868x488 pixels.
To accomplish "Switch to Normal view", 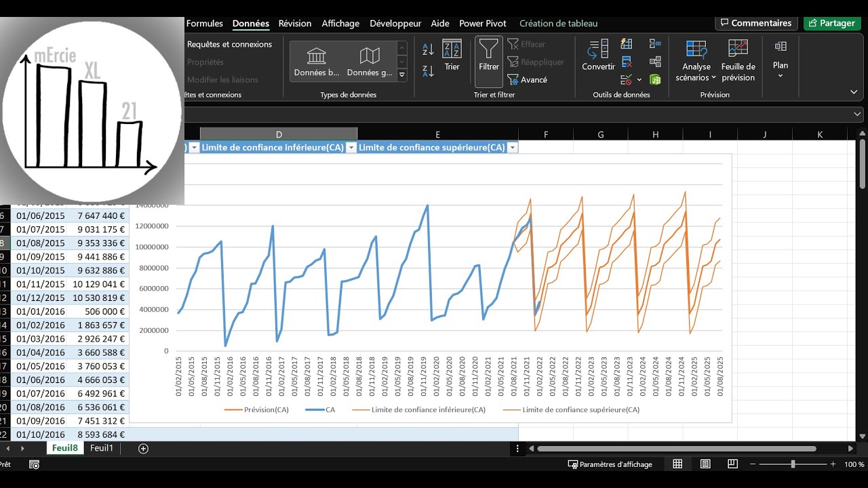I will (677, 464).
